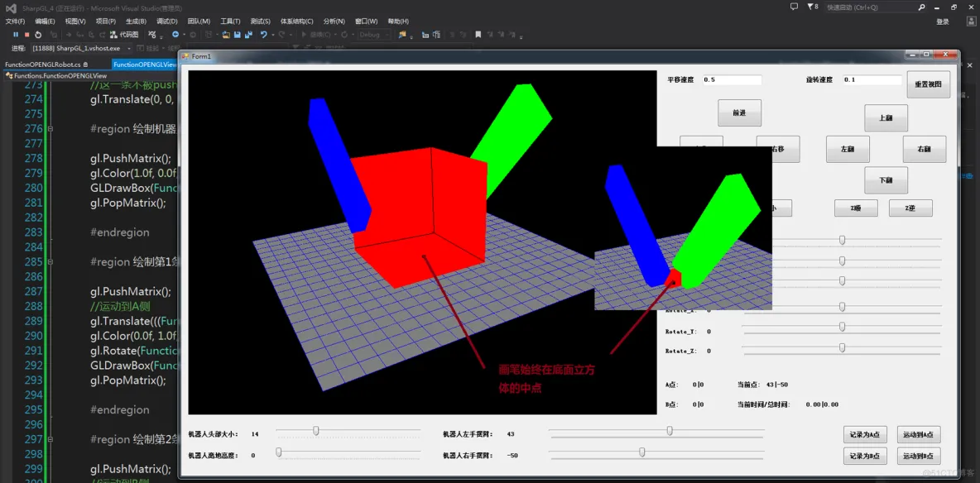
Task: Click the 下翻 flip down button
Action: point(886,180)
